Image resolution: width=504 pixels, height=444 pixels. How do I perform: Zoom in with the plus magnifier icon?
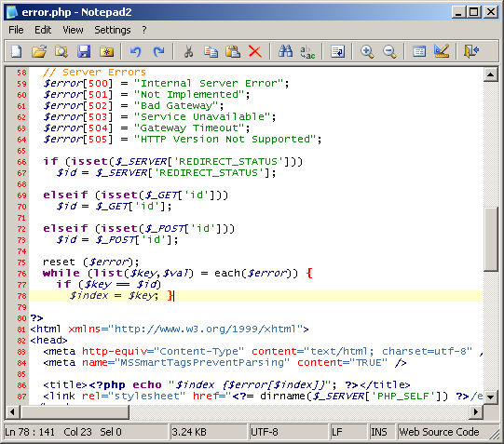tap(367, 51)
